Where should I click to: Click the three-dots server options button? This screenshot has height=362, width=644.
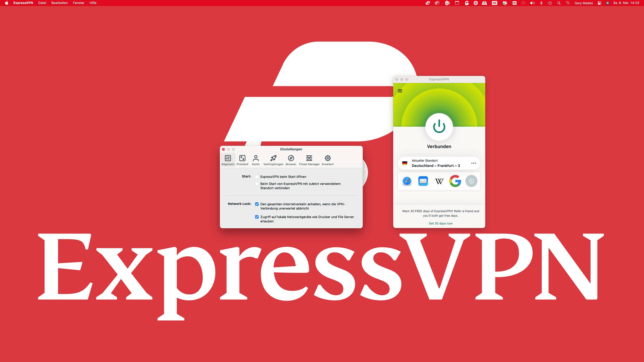pos(474,163)
